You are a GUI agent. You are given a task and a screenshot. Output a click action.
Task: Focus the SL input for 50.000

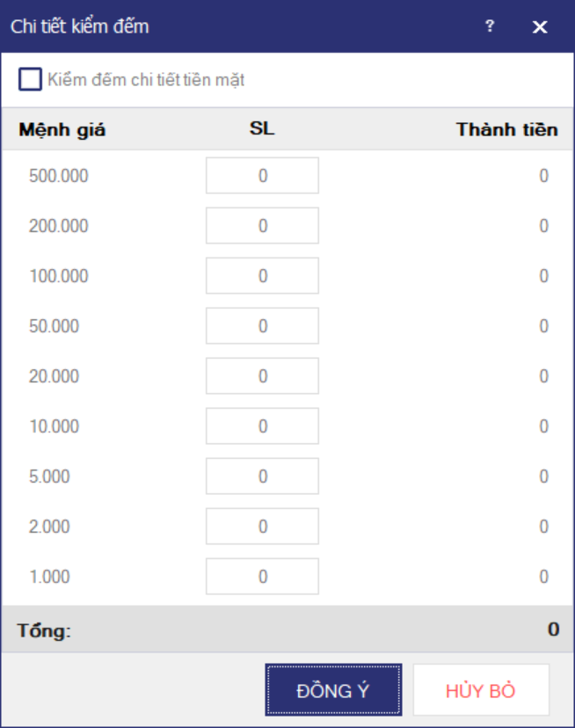(262, 326)
